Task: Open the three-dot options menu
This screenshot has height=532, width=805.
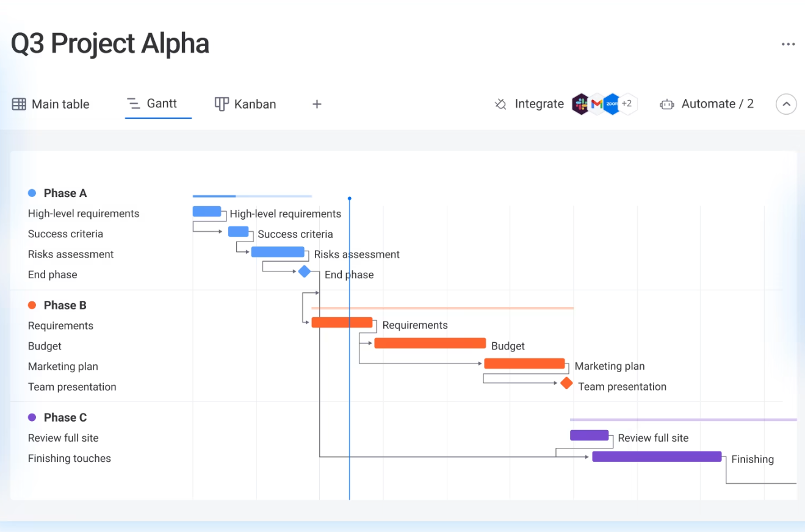Action: (789, 43)
